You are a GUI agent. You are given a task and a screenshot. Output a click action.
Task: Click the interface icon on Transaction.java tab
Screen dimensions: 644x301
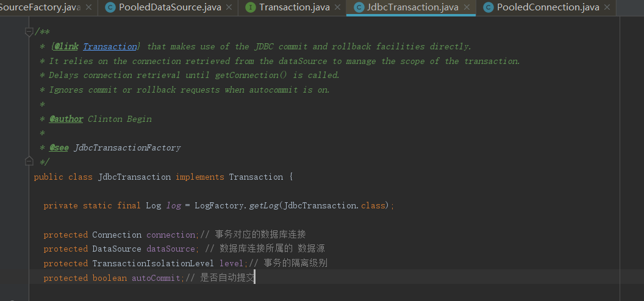250,7
